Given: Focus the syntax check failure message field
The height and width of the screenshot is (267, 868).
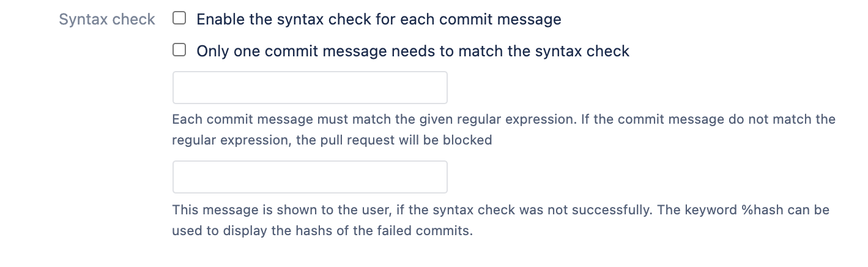Looking at the screenshot, I should pos(310,177).
